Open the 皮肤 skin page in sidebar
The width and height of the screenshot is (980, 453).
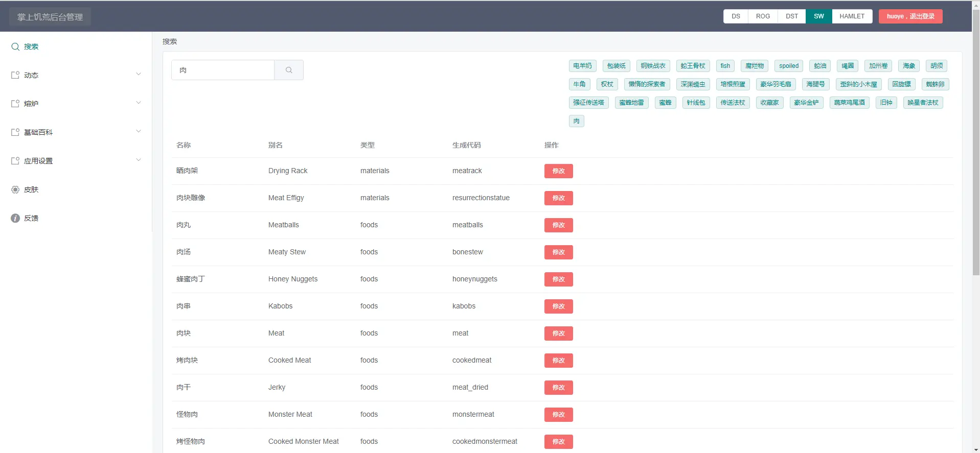pyautogui.click(x=76, y=189)
